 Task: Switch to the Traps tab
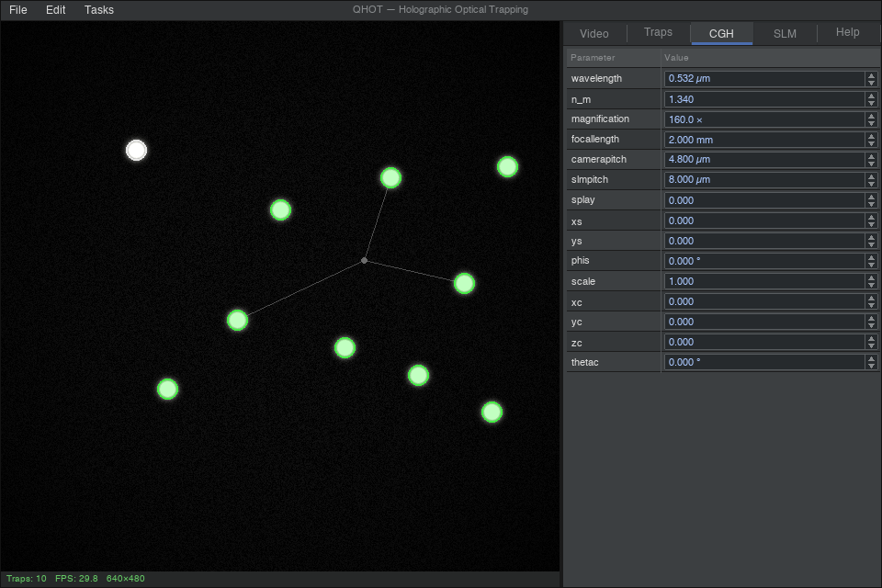658,33
